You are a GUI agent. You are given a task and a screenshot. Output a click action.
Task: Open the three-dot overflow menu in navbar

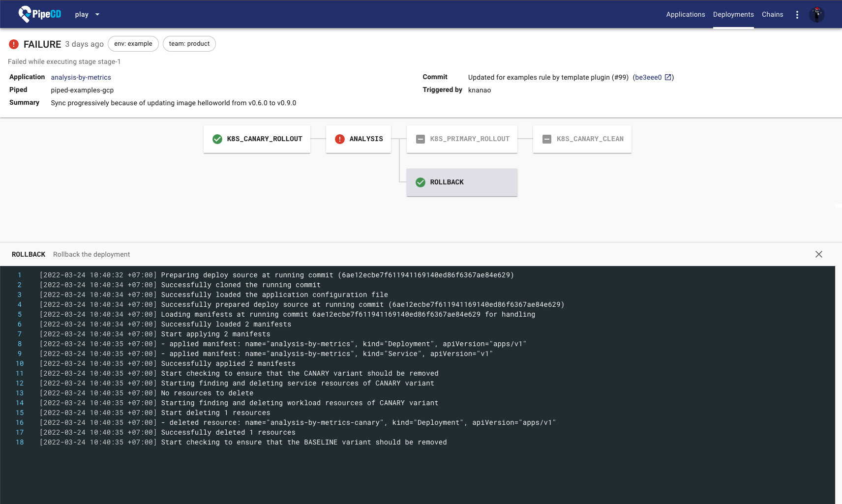[x=797, y=15]
